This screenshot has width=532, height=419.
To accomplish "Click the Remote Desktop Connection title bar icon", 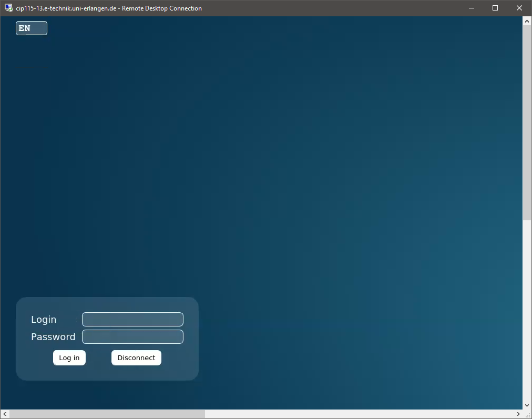I will point(8,8).
